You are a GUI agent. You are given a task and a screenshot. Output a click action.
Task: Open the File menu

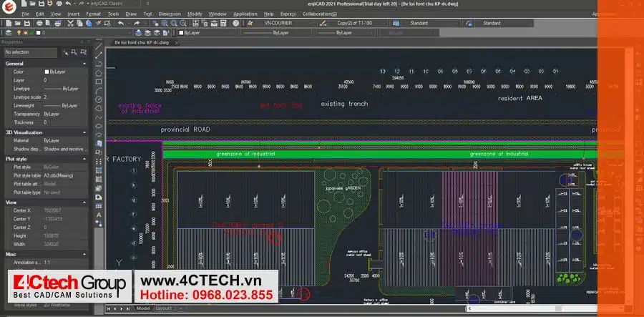(x=26, y=14)
